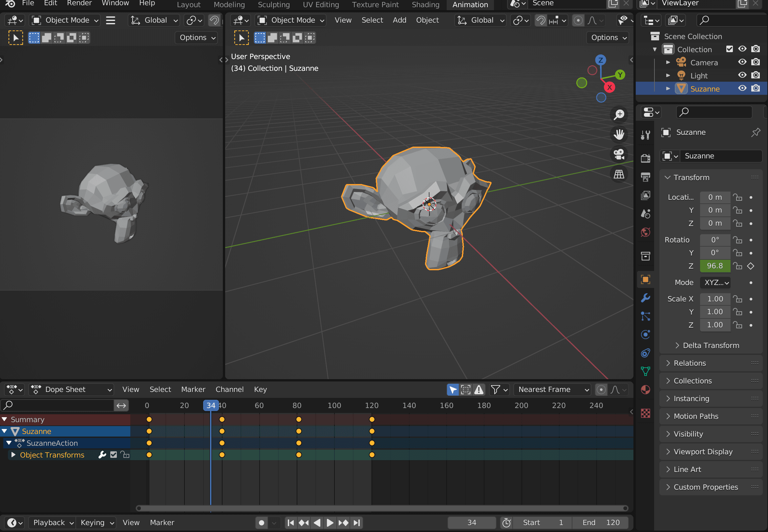Click keyframe at frame 80 in Summary
The image size is (768, 532).
coord(298,419)
